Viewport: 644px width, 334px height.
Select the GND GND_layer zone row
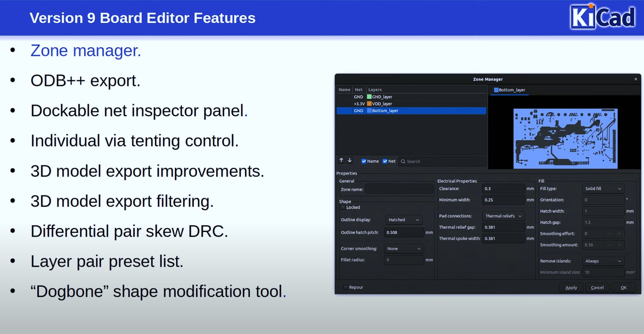pos(411,97)
